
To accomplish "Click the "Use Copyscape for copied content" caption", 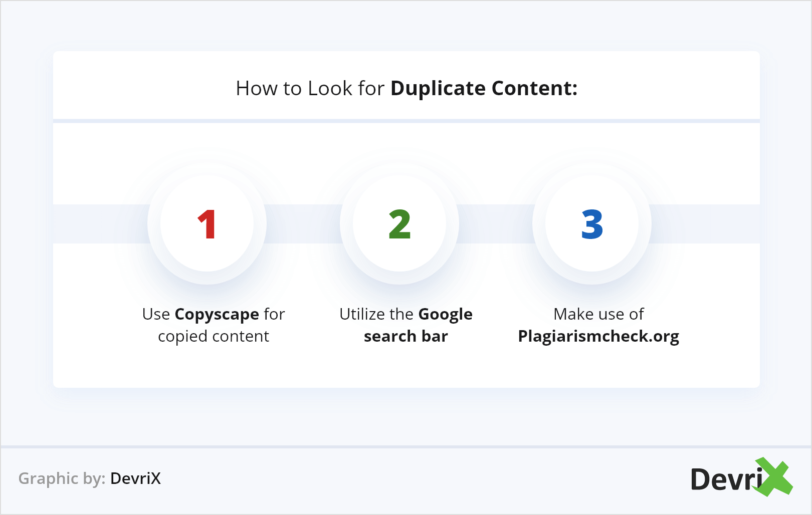I will pos(214,325).
